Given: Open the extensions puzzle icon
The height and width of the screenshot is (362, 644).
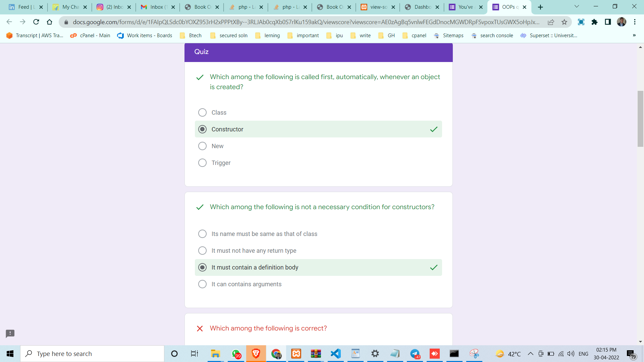Looking at the screenshot, I should [594, 22].
